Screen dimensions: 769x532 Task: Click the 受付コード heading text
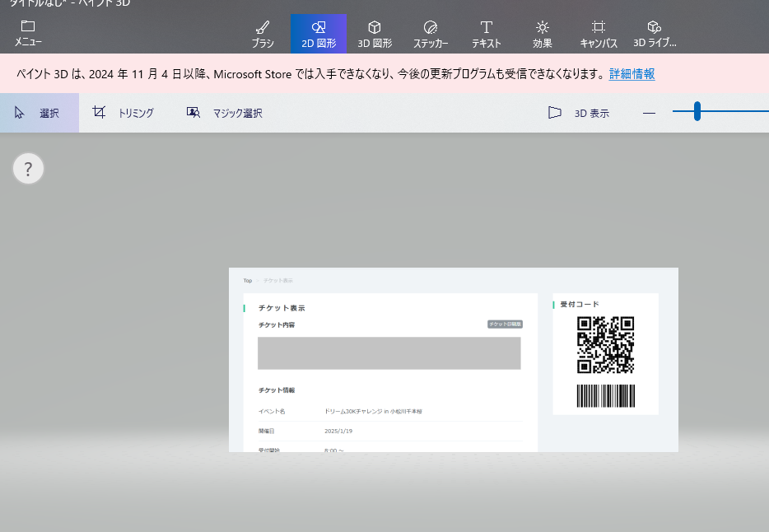(x=580, y=305)
